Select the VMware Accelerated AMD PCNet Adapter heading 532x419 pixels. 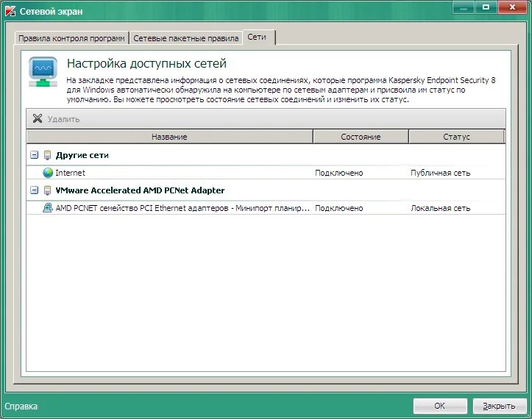140,190
